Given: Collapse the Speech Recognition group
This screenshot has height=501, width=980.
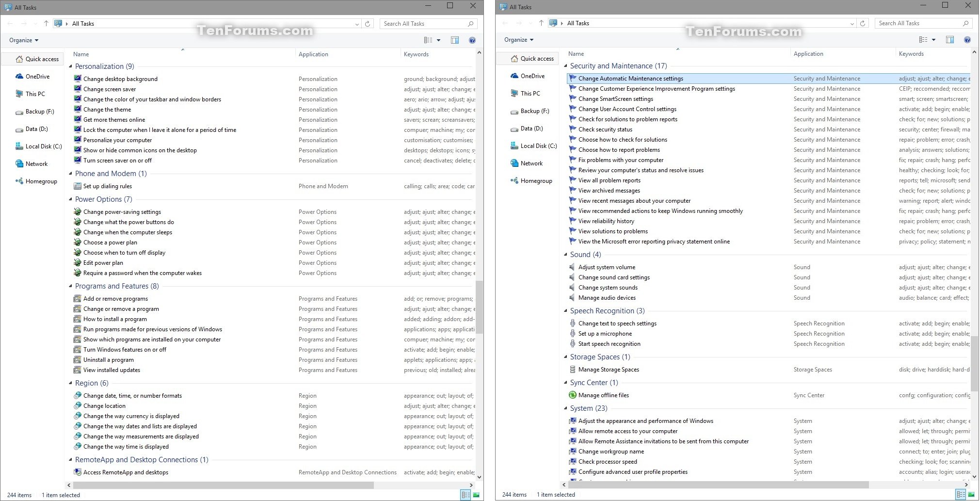Looking at the screenshot, I should tap(566, 311).
